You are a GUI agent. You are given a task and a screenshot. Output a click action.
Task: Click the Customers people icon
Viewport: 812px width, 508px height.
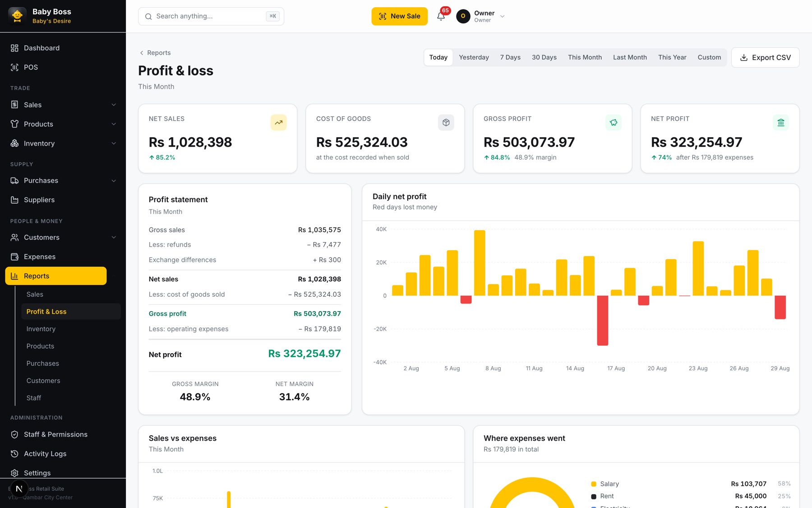(14, 238)
